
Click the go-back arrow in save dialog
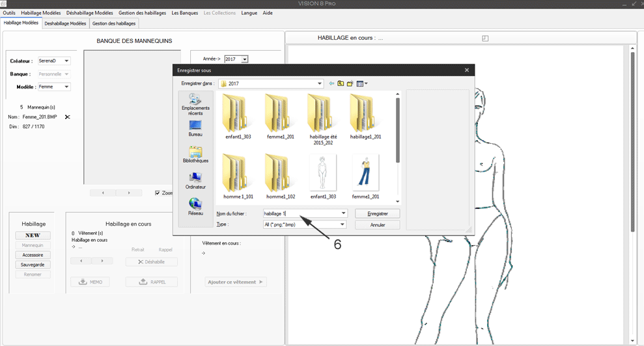(331, 83)
